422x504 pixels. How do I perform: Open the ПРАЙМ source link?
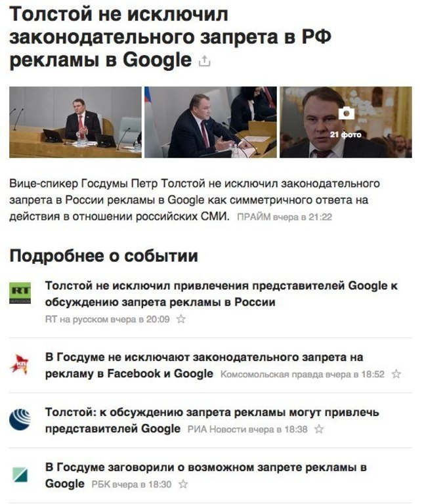pos(254,217)
